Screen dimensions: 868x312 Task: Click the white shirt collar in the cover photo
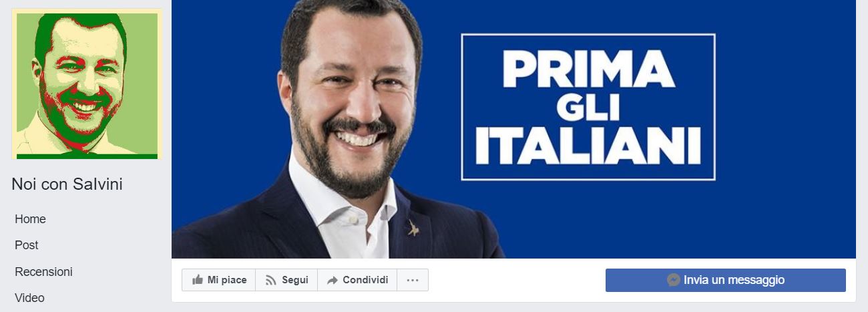[x=347, y=214]
